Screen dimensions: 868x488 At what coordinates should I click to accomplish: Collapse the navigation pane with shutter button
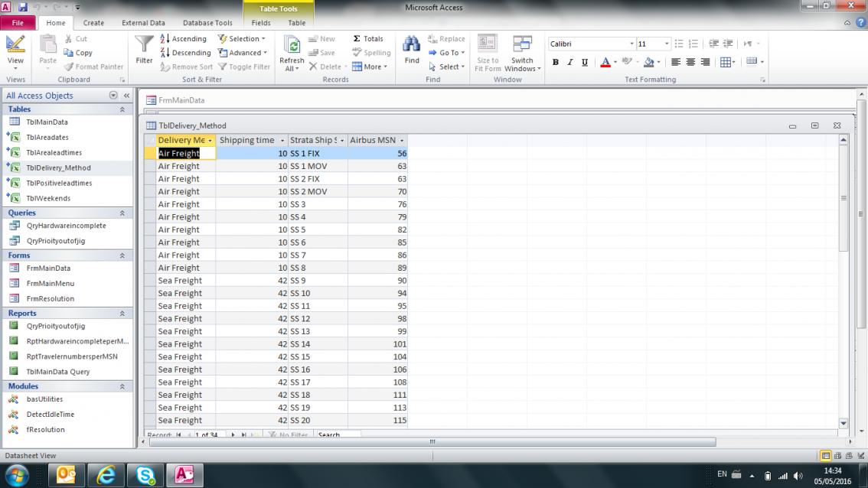[x=127, y=95]
